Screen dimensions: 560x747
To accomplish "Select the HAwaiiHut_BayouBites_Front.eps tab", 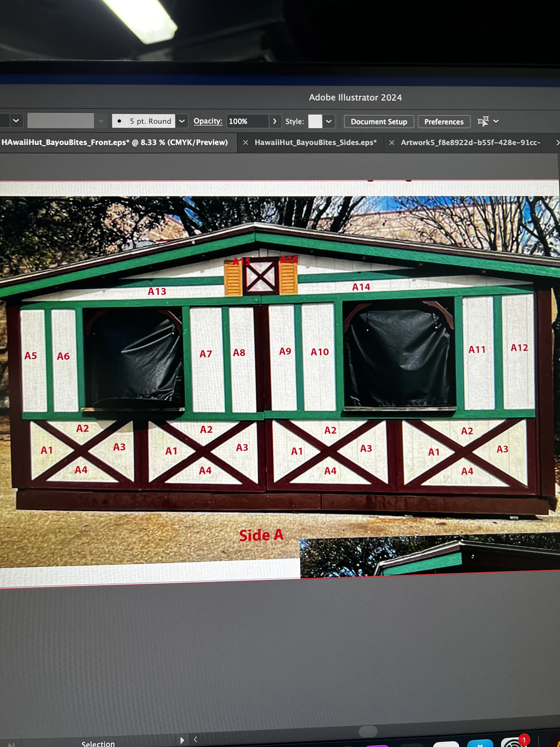I will pyautogui.click(x=115, y=143).
